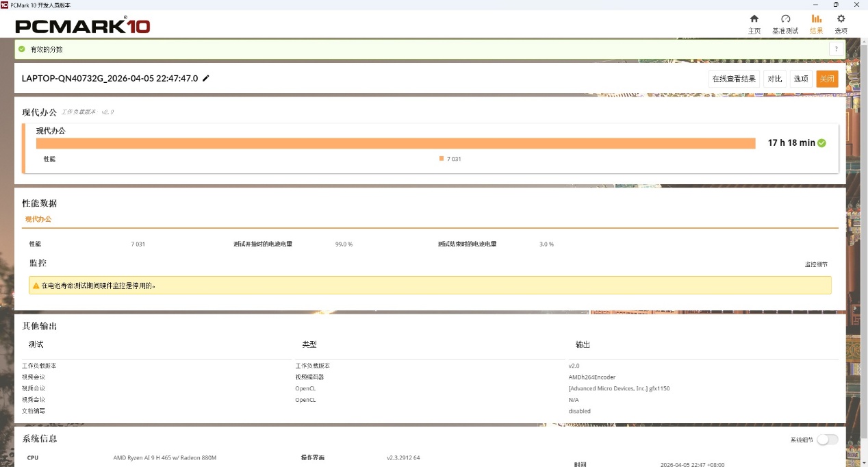Toggle the 系统细节 switch
This screenshot has width=868, height=467.
(827, 440)
